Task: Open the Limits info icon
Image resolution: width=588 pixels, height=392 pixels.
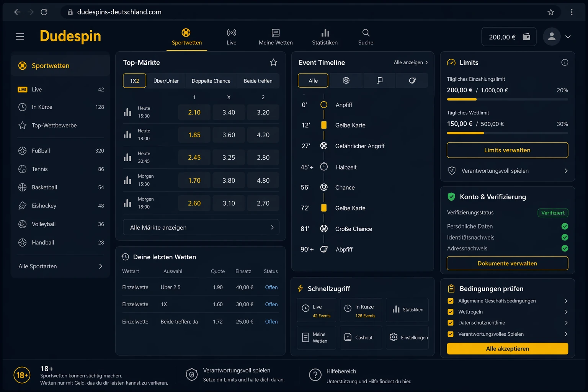Action: [x=565, y=62]
